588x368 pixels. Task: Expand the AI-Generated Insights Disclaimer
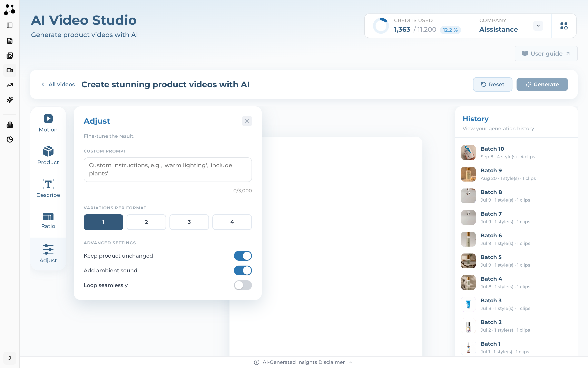(303, 362)
